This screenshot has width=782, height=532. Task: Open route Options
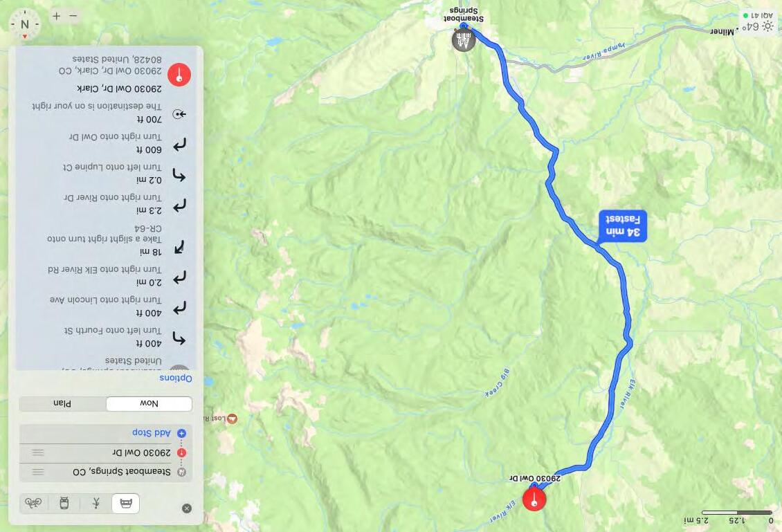(176, 378)
